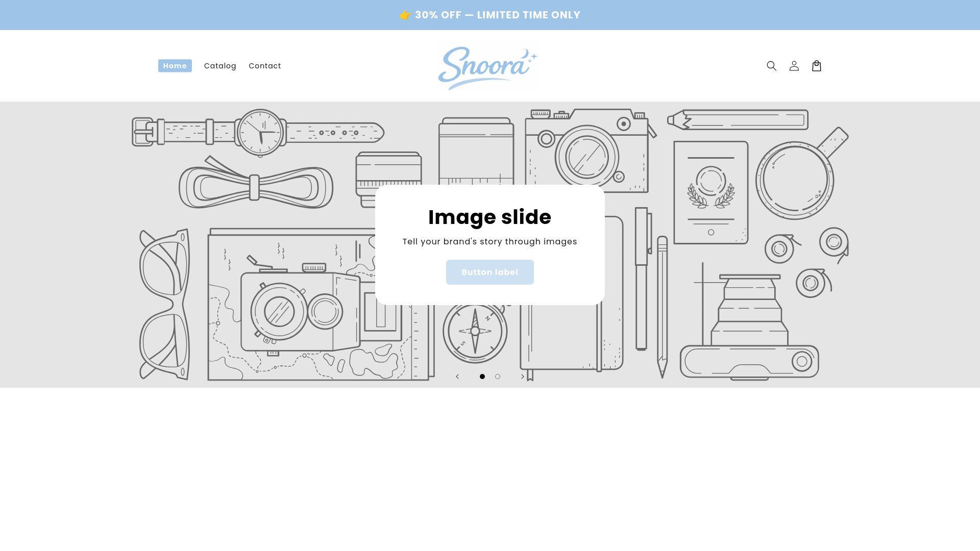980x551 pixels.
Task: Click the Snoora logo
Action: [488, 68]
